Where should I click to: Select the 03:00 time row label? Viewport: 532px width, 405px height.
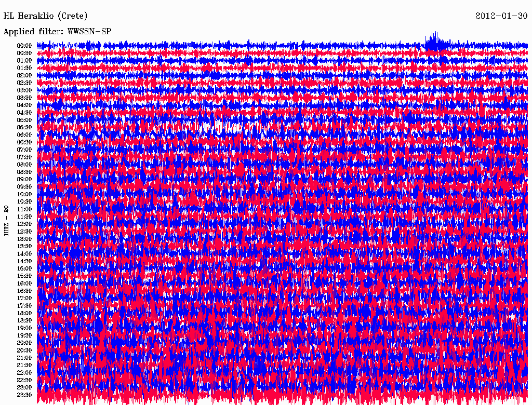[x=24, y=90]
